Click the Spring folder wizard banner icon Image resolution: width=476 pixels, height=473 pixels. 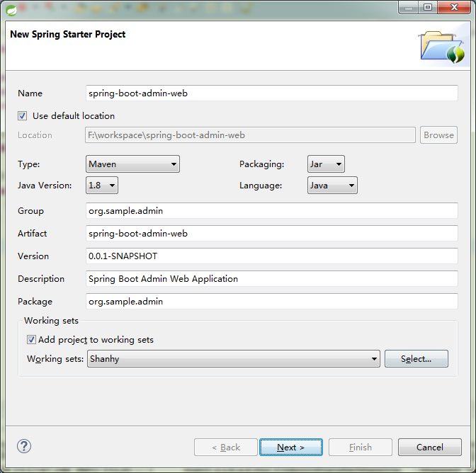pos(443,47)
